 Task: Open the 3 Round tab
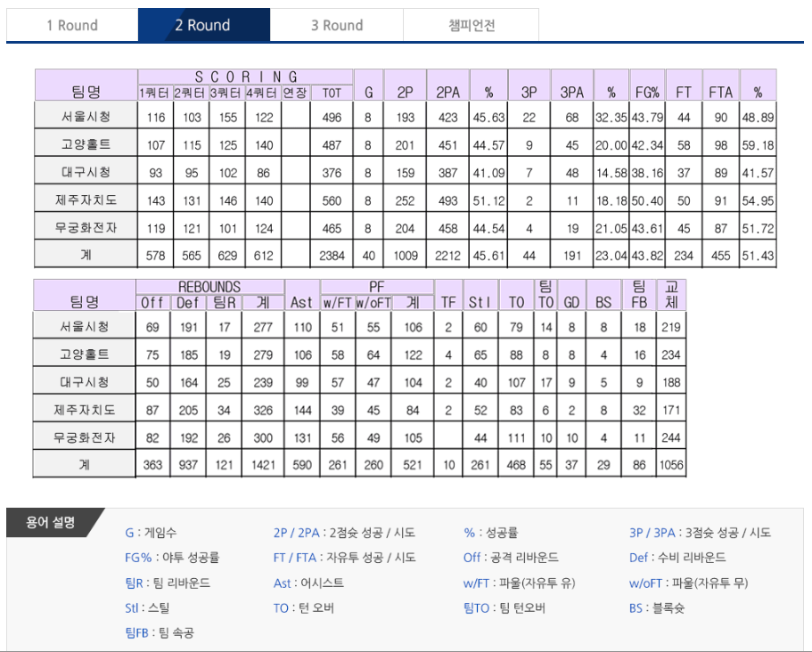click(337, 25)
